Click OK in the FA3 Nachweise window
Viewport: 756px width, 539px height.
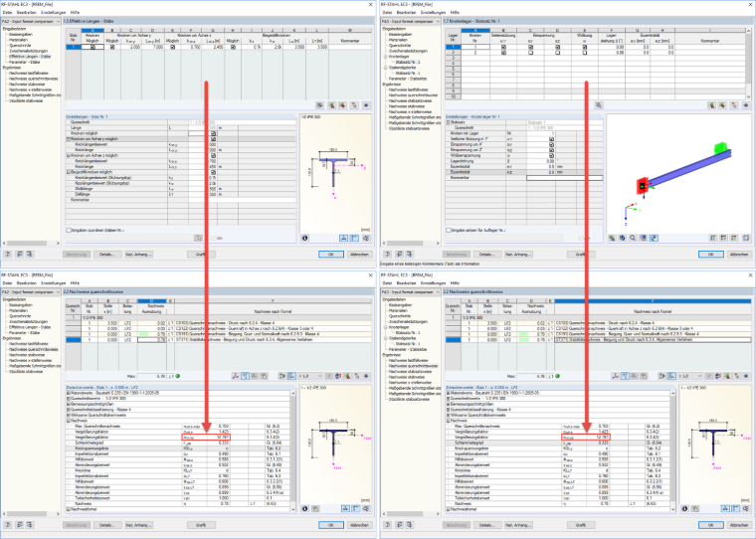pos(710,525)
